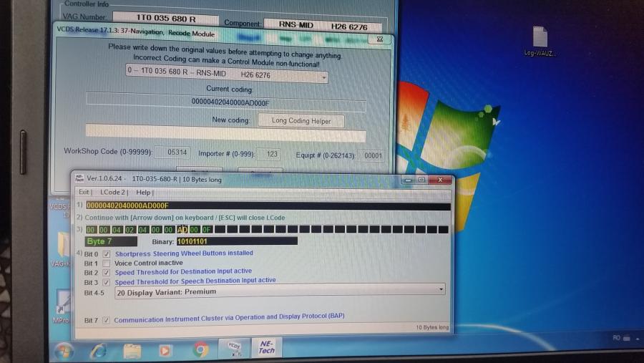Open the media player taskbar icon
The height and width of the screenshot is (363, 644).
pos(166,350)
